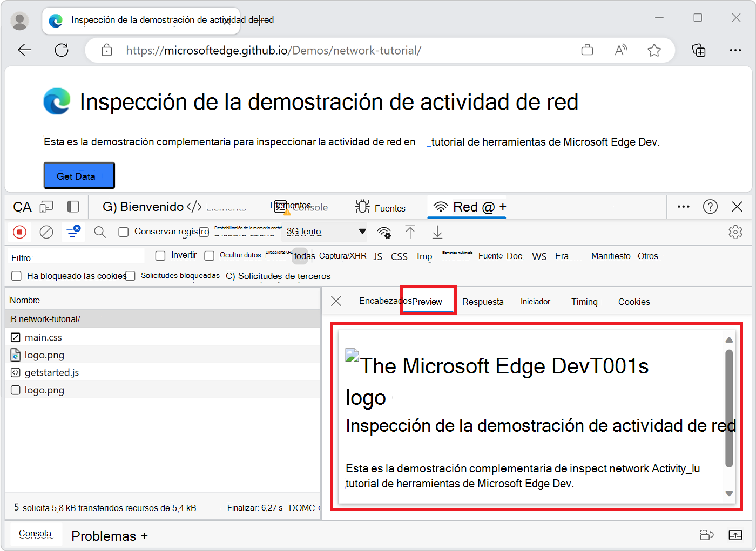Close the DevTools panel
Screen dimensions: 756x551
coord(737,207)
